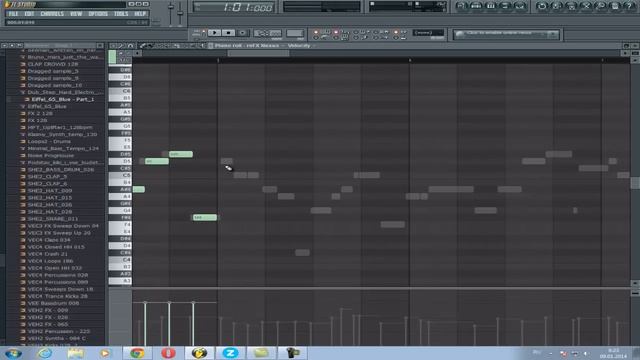
Task: Open the piano roll shortcut icon
Action: point(491,6)
